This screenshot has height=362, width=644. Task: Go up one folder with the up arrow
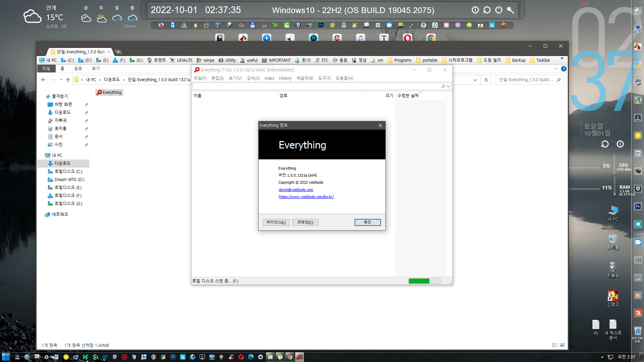tap(68, 80)
